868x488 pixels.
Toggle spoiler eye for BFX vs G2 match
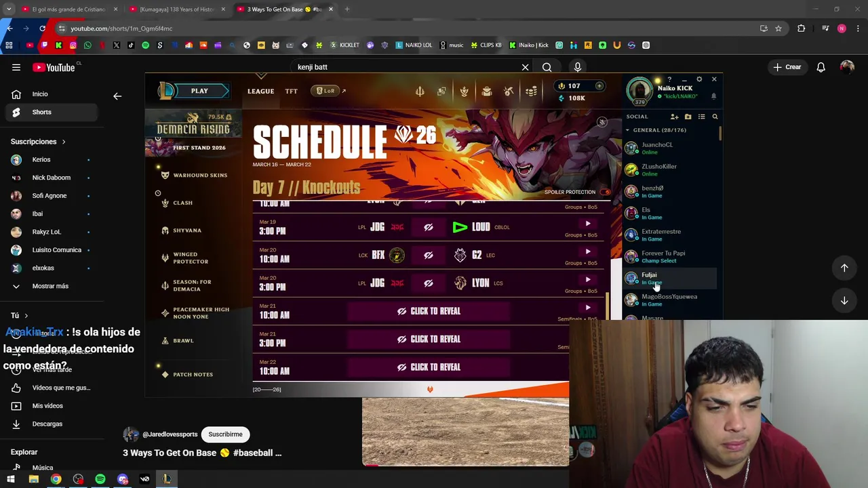click(x=428, y=256)
